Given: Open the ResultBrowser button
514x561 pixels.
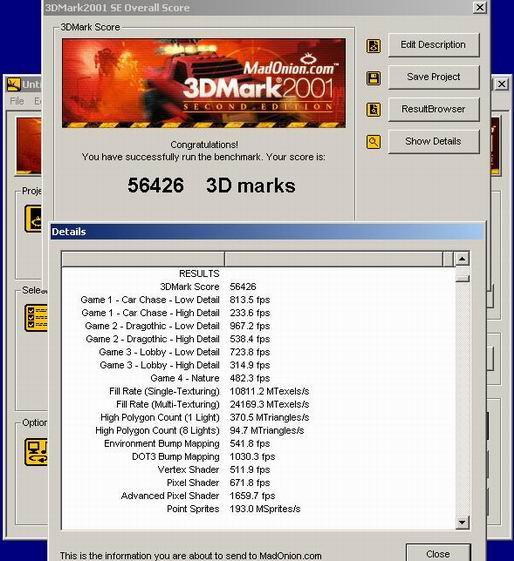Looking at the screenshot, I should click(x=434, y=109).
